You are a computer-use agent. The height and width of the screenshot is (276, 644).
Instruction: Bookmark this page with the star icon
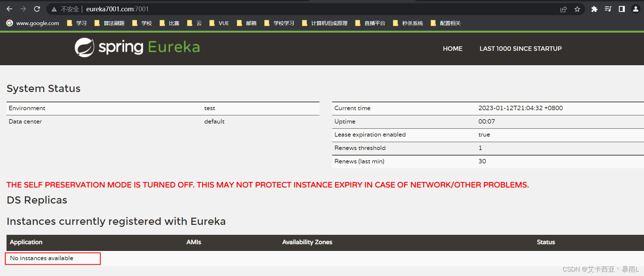tap(577, 9)
